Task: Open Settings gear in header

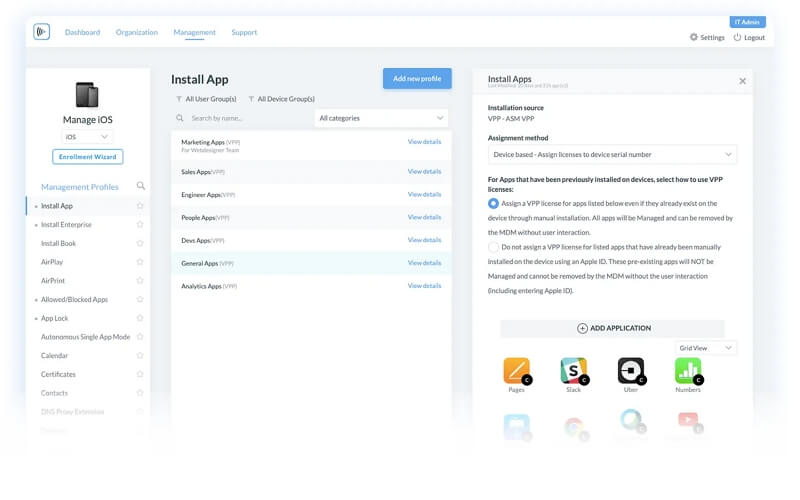Action: 694,37
